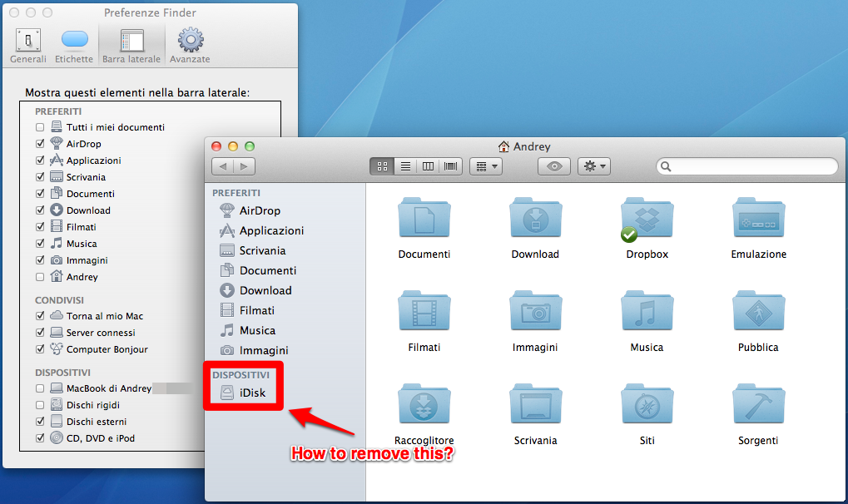Select the Musica folder icon
This screenshot has width=848, height=504.
[x=647, y=311]
